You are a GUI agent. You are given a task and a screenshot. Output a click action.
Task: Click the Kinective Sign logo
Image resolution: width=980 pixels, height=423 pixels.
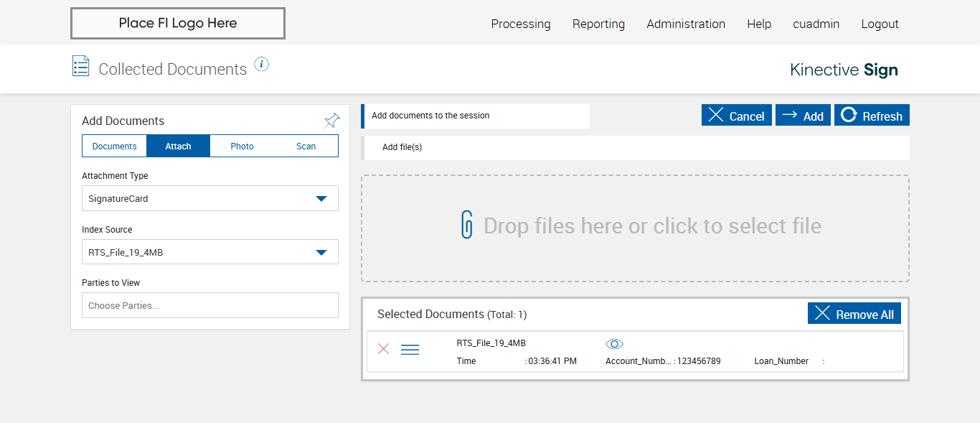(844, 70)
